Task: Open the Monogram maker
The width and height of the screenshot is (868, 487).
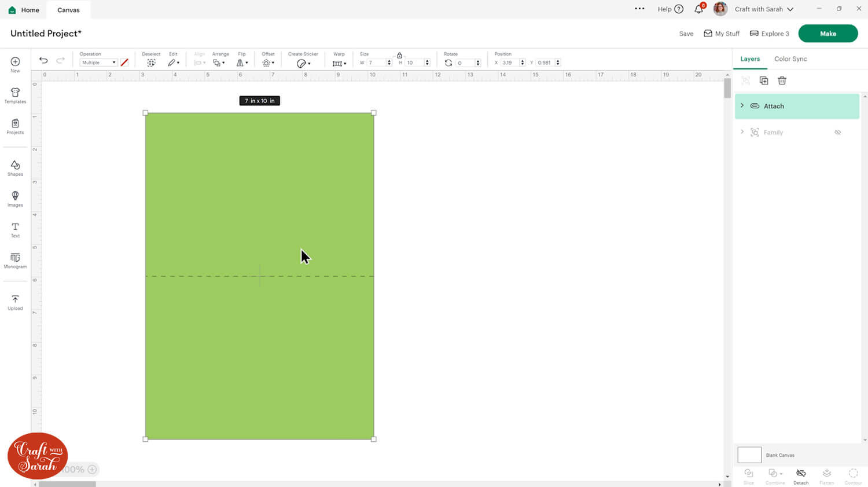Action: pyautogui.click(x=15, y=260)
